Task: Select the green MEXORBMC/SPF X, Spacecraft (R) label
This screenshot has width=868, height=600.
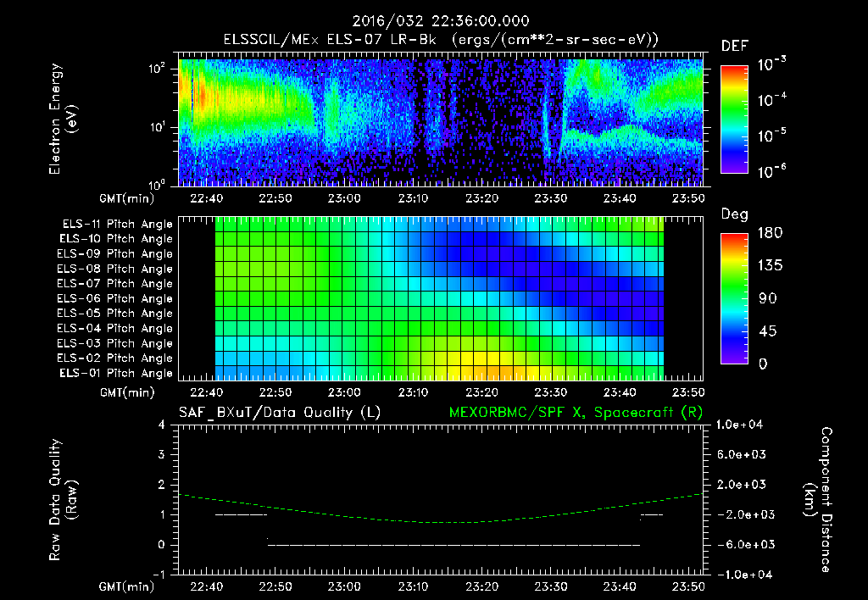Action: 576,413
